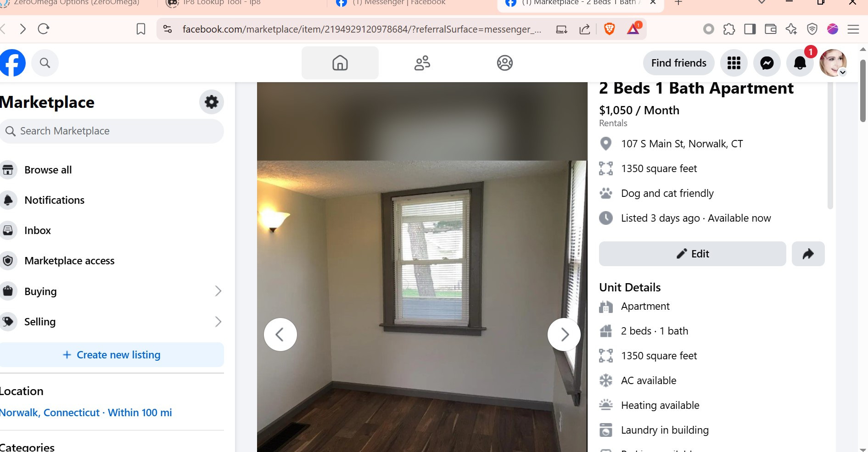Click the install app icon in address bar
868x452 pixels.
(x=561, y=29)
